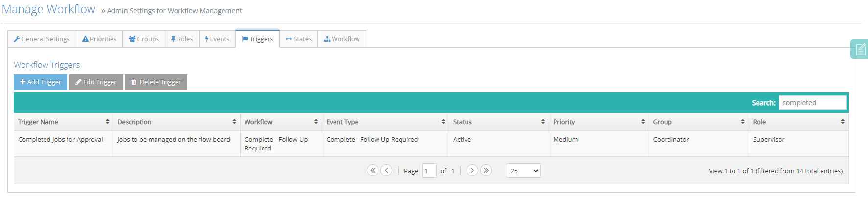Click the Active status cell
The image size is (868, 200).
499,144
